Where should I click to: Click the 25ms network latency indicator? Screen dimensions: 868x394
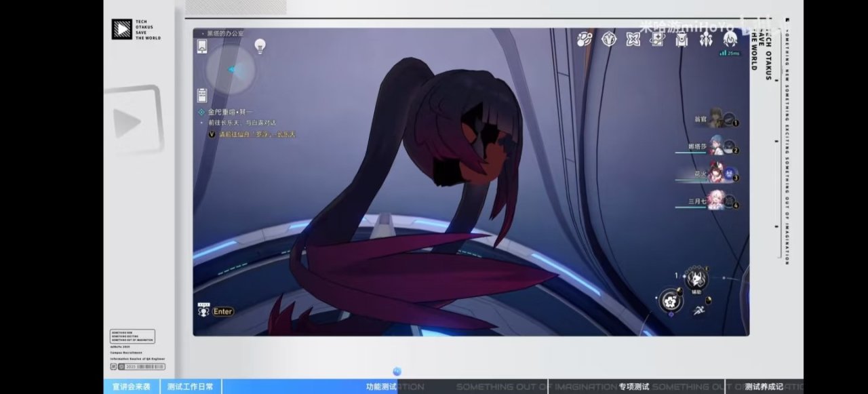point(730,52)
